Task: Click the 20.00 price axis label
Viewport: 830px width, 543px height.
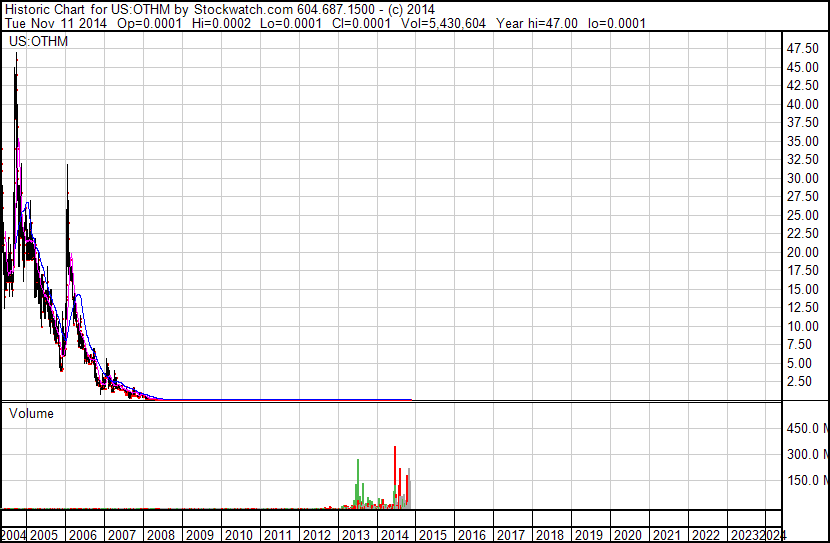Action: point(803,252)
